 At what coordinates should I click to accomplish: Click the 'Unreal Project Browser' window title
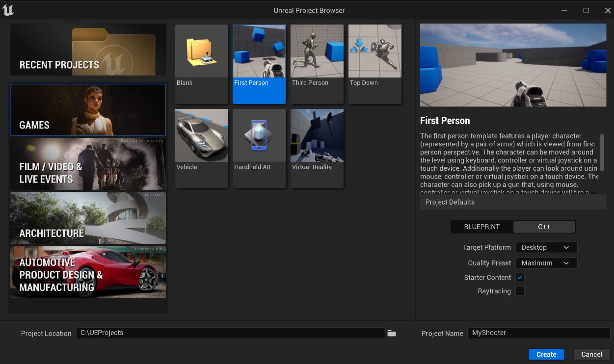point(309,10)
